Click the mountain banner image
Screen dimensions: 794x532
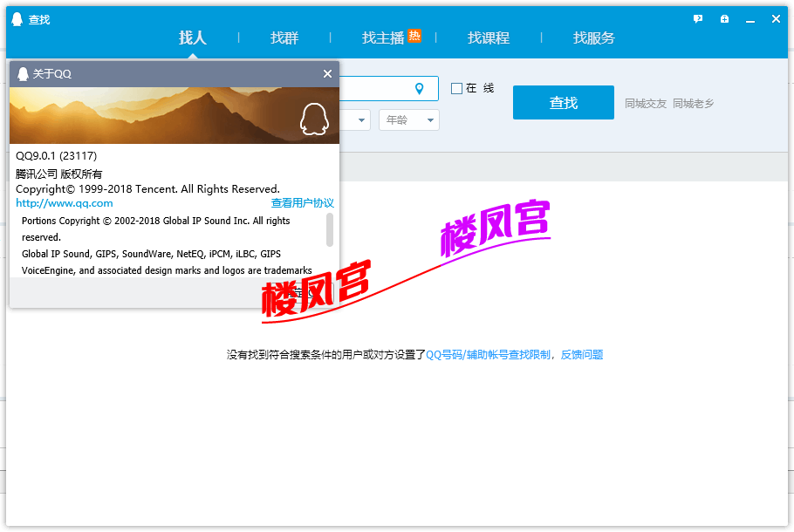[175, 115]
